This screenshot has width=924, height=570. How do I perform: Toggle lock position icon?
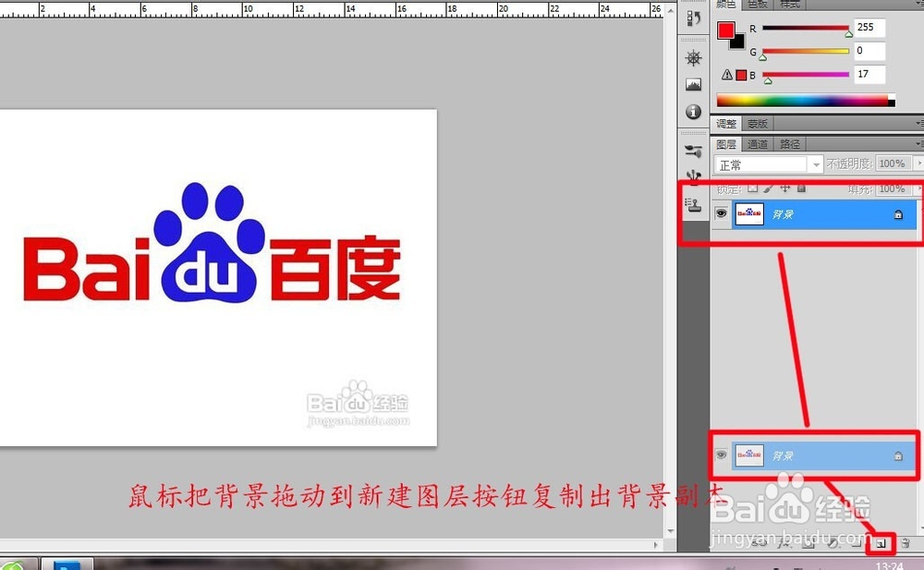point(784,188)
